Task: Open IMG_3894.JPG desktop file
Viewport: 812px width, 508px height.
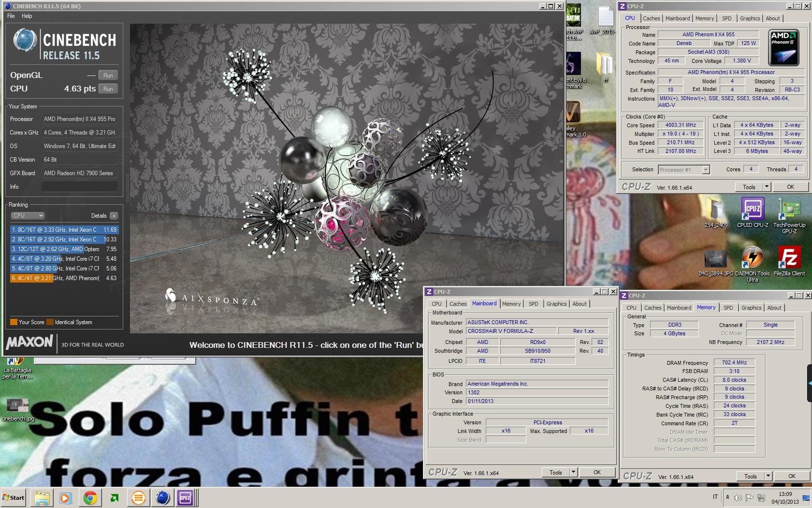Action: click(715, 263)
